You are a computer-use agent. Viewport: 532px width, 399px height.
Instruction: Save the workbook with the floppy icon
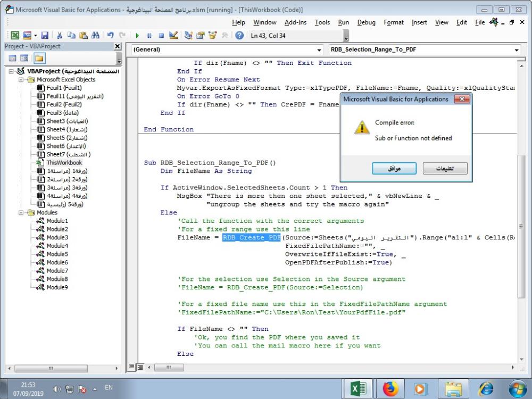[x=45, y=35]
